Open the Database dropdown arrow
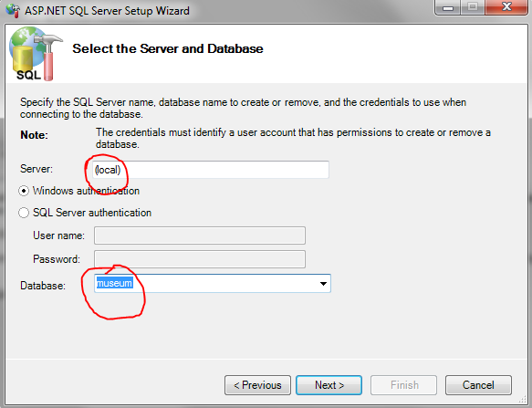 (x=323, y=284)
